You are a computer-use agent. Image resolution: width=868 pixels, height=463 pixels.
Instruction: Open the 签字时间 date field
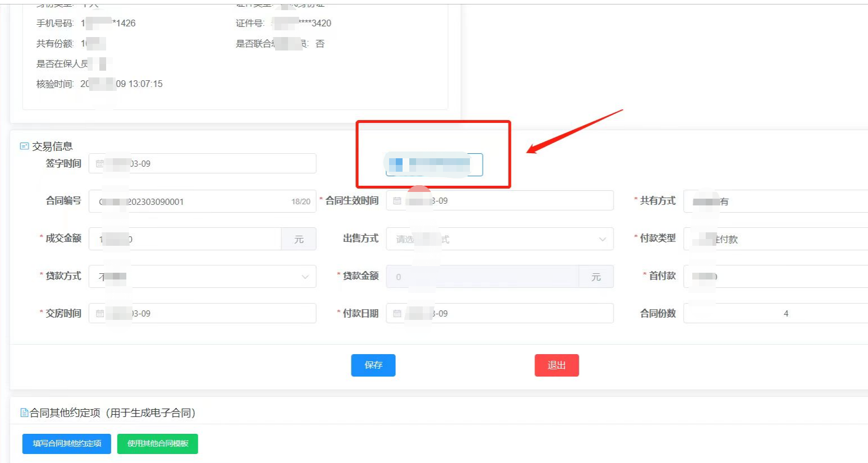coord(203,163)
